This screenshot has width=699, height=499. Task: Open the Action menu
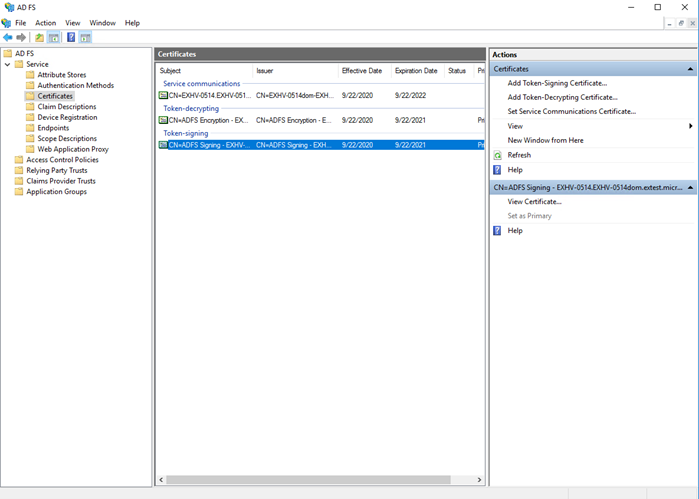pos(45,22)
